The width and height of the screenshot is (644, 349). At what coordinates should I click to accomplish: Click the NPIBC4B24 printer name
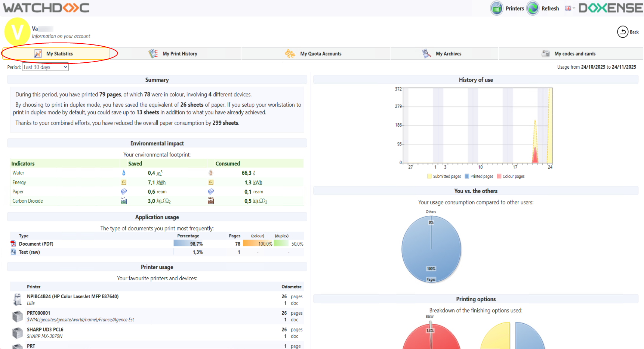click(73, 296)
